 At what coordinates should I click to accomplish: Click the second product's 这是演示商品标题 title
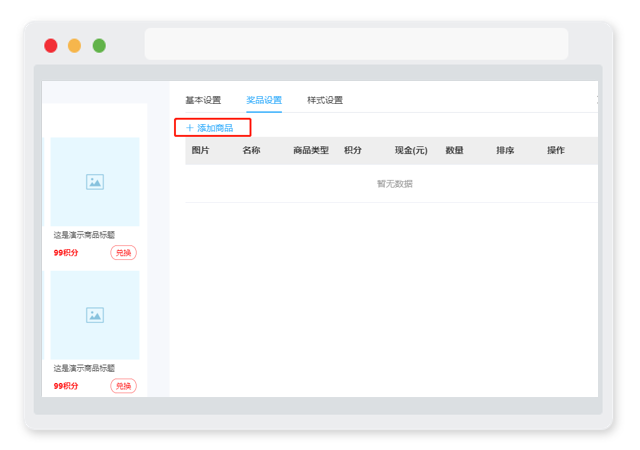(x=84, y=368)
